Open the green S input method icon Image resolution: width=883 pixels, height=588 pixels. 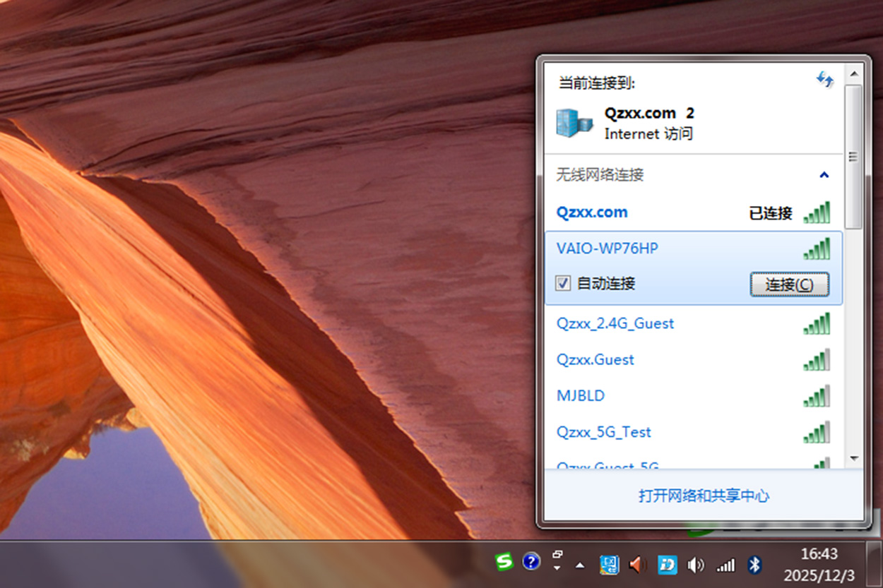click(x=504, y=562)
